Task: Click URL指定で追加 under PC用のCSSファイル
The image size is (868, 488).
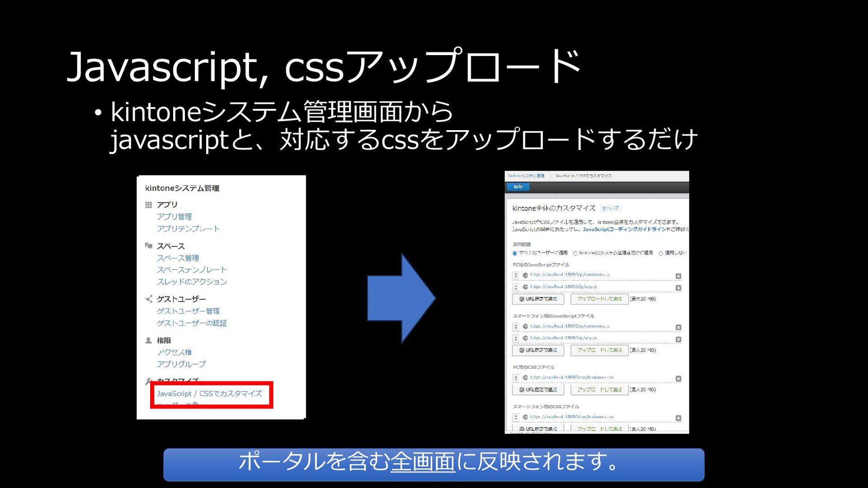Action: click(538, 389)
